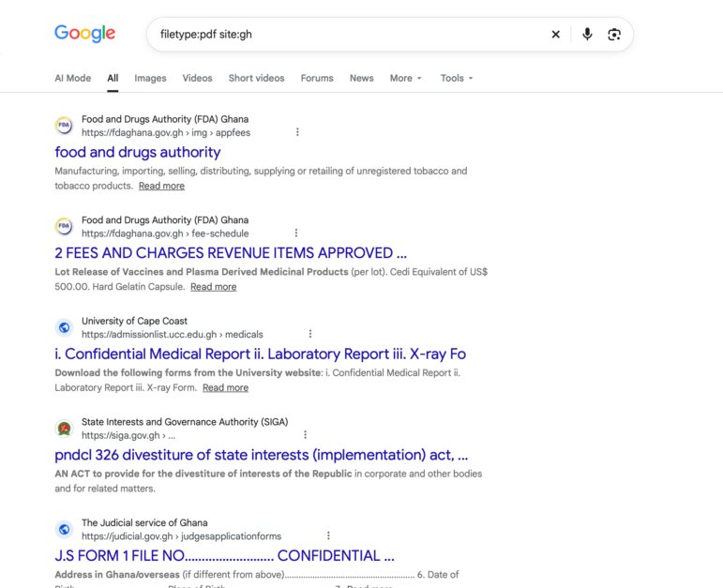Click fdaghana.gov.gh › fee-schedule URL
The image size is (723, 588).
pyautogui.click(x=165, y=234)
